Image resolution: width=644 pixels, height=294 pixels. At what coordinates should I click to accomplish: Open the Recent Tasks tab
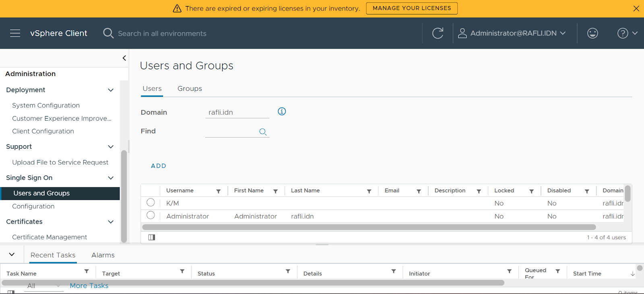53,255
